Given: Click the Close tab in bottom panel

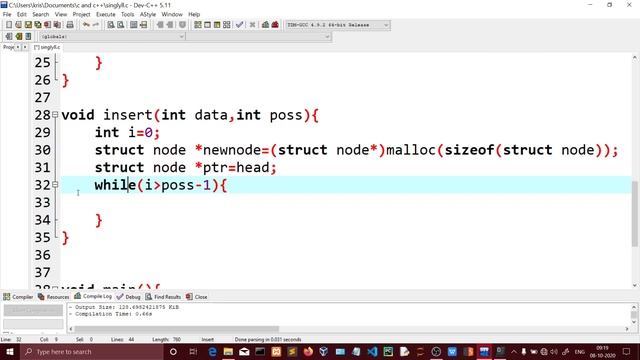Looking at the screenshot, I should point(196,297).
